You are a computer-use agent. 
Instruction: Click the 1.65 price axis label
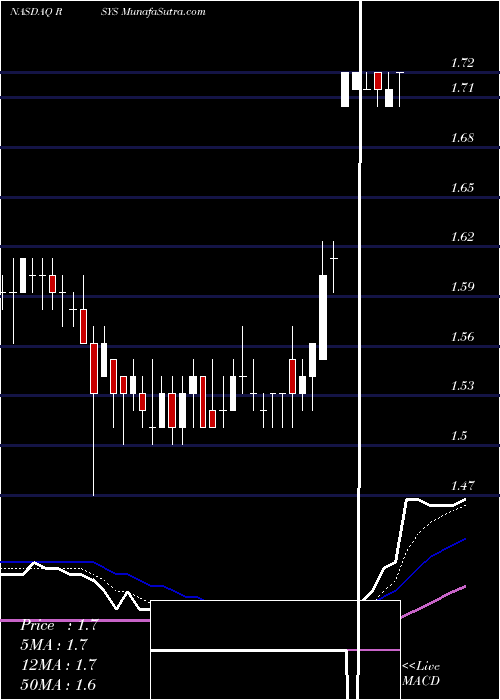point(462,188)
